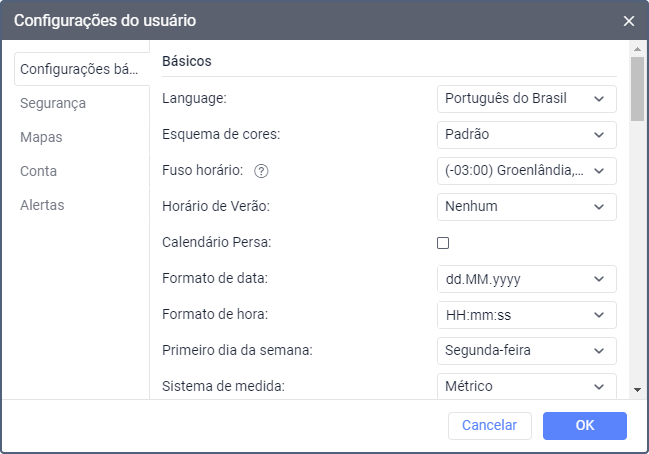
Task: Choose a date format from dropdown
Action: [526, 279]
